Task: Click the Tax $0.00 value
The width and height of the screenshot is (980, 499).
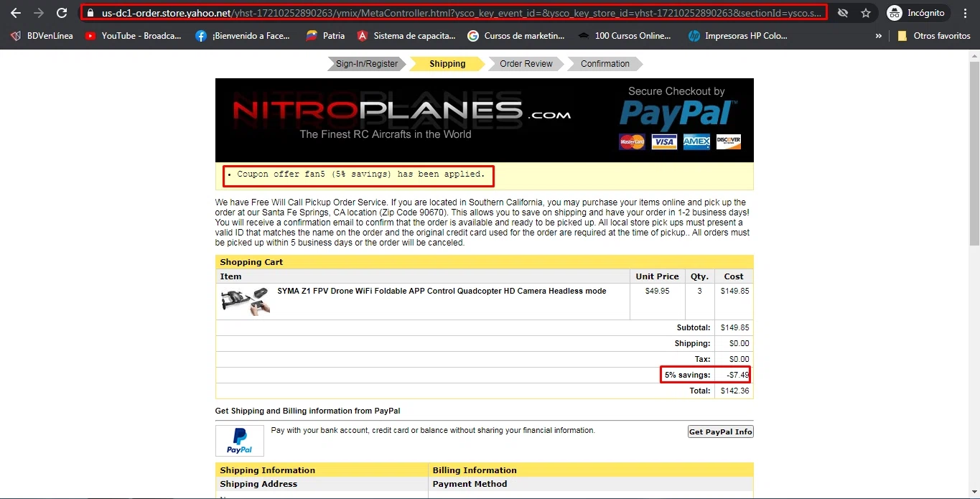Action: coord(739,359)
